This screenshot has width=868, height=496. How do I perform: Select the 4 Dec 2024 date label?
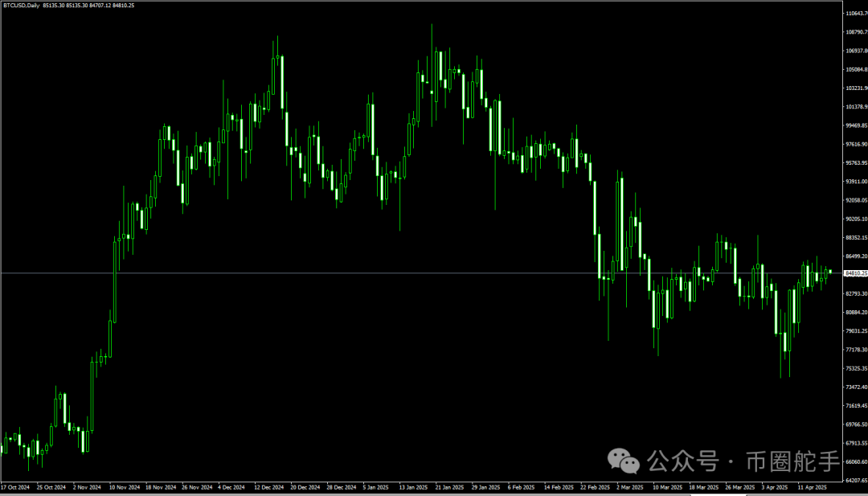click(232, 488)
